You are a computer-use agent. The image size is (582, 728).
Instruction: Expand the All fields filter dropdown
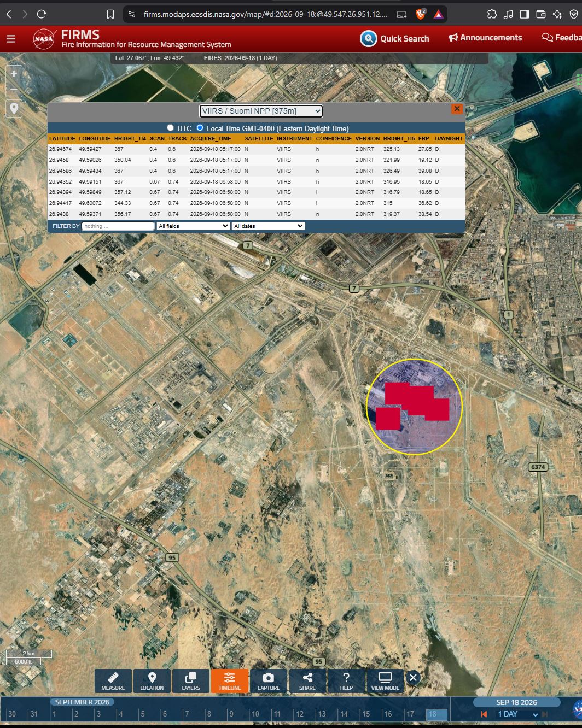click(x=193, y=226)
